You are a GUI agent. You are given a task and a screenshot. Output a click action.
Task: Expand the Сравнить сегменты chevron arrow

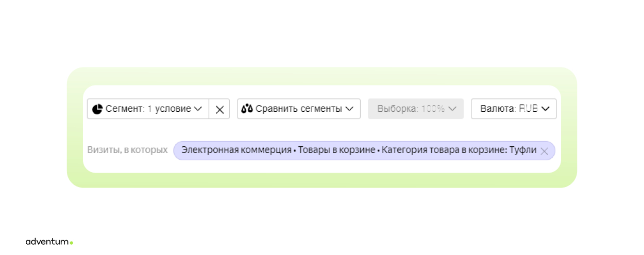(349, 109)
